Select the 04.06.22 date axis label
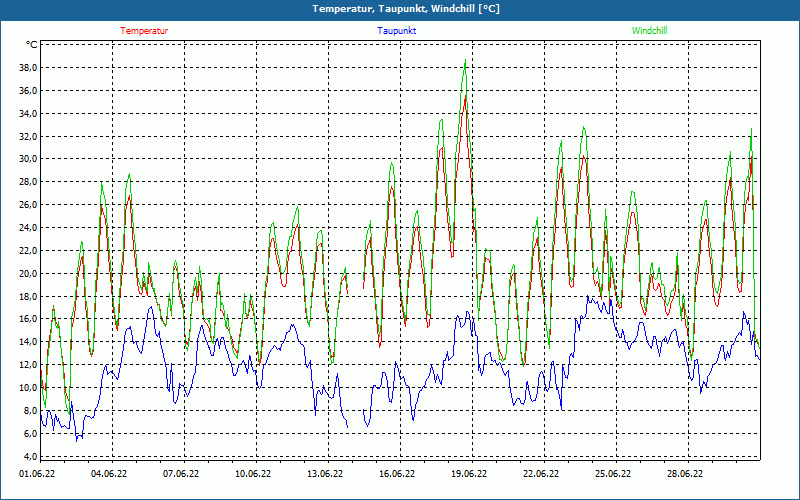Image resolution: width=800 pixels, height=500 pixels. click(x=109, y=474)
